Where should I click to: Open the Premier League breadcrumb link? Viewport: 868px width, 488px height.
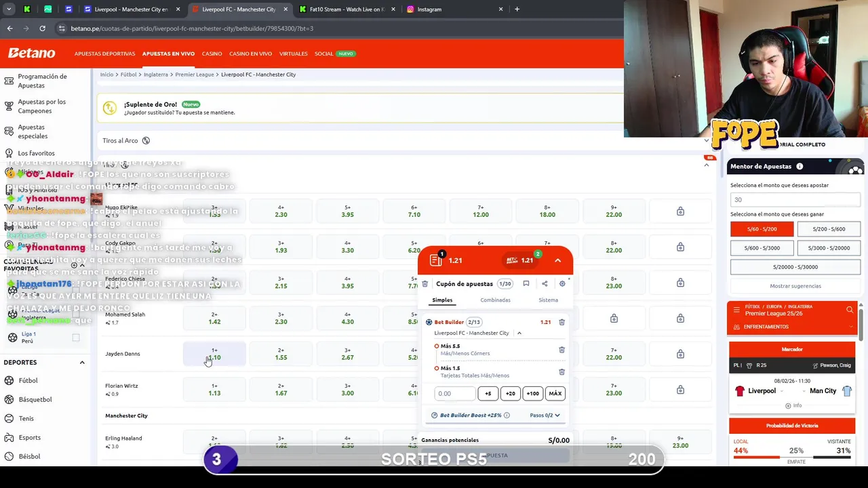click(195, 75)
